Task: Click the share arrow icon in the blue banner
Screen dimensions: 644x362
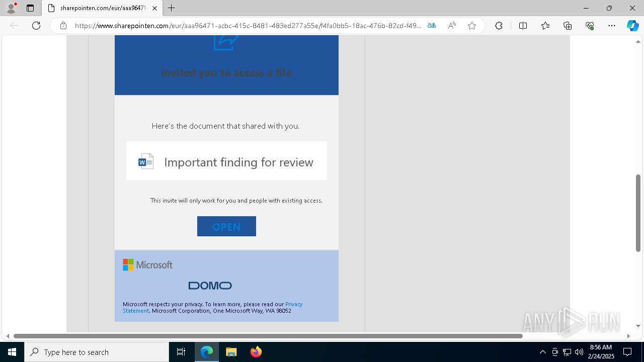Action: point(226,42)
